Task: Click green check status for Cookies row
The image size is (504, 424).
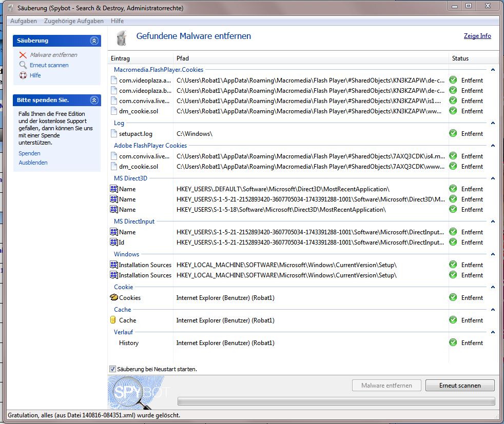Action: tap(453, 297)
